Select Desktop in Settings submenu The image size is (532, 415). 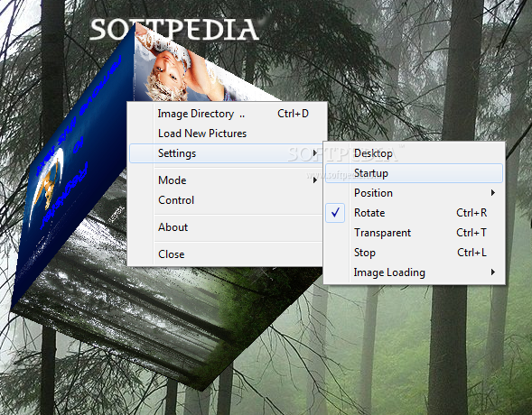coord(414,153)
